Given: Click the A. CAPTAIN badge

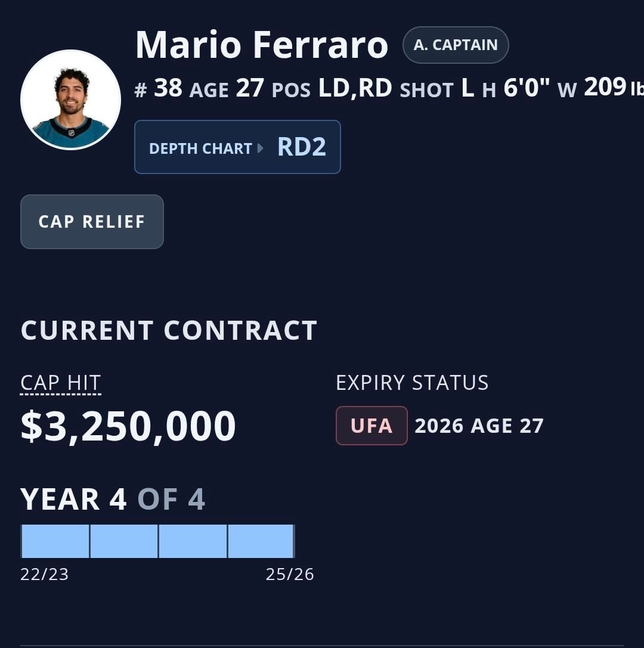Looking at the screenshot, I should [456, 45].
